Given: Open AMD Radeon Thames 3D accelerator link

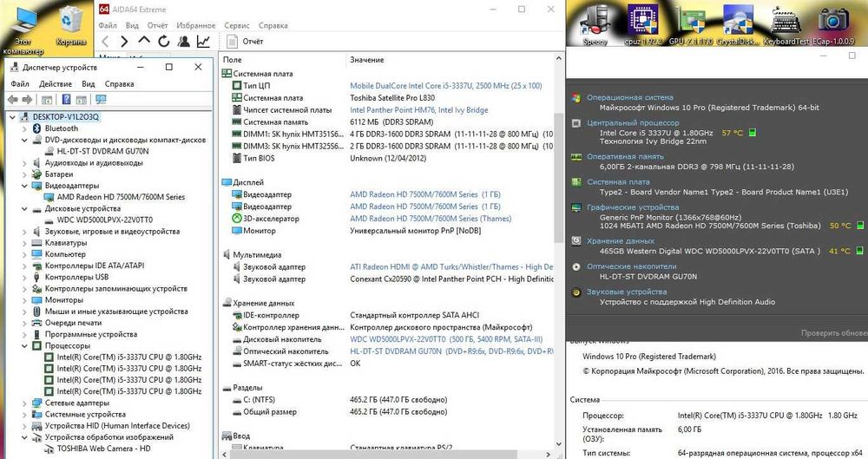Looking at the screenshot, I should click(431, 219).
